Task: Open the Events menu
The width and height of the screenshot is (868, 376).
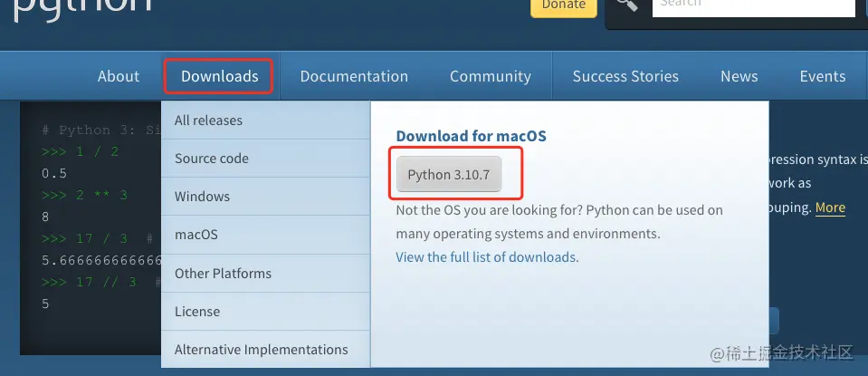Action: click(822, 76)
